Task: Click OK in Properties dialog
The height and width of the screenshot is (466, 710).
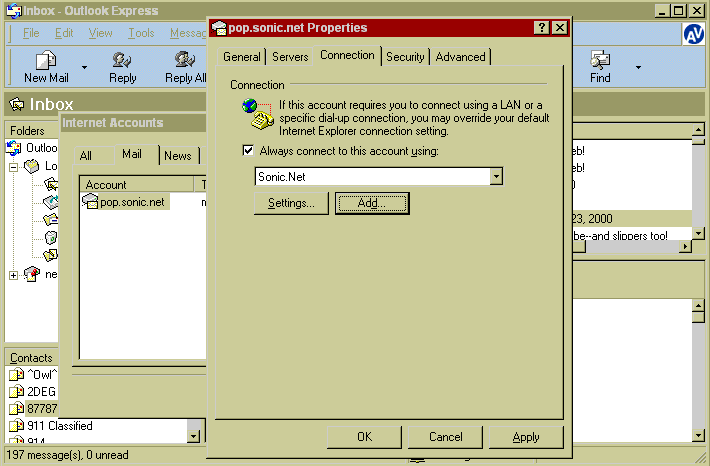Action: tap(364, 437)
